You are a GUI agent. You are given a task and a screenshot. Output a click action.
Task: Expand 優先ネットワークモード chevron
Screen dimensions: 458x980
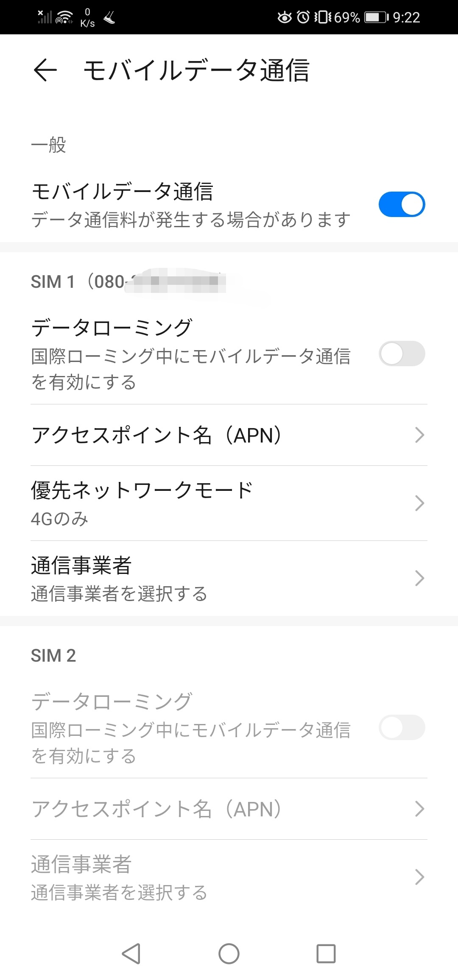tap(419, 503)
